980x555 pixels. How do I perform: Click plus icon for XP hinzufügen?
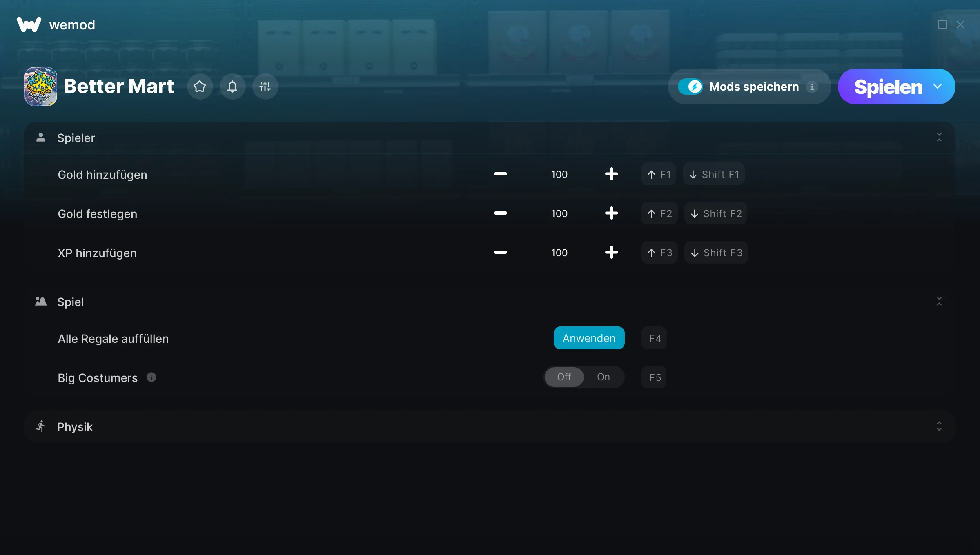point(611,253)
